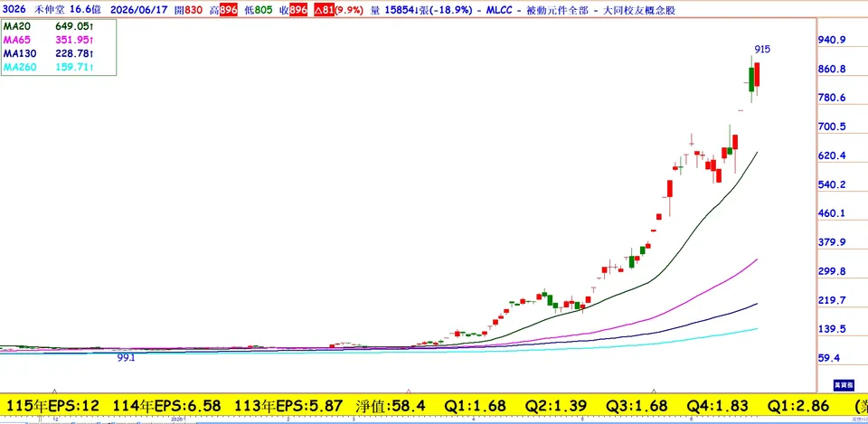868x424 pixels.
Task: Click the 114年EPS:6.58 entry
Action: pos(166,406)
